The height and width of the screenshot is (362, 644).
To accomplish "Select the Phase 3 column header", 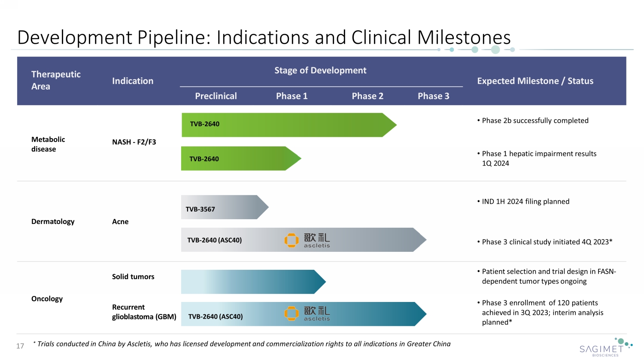I will coord(433,96).
